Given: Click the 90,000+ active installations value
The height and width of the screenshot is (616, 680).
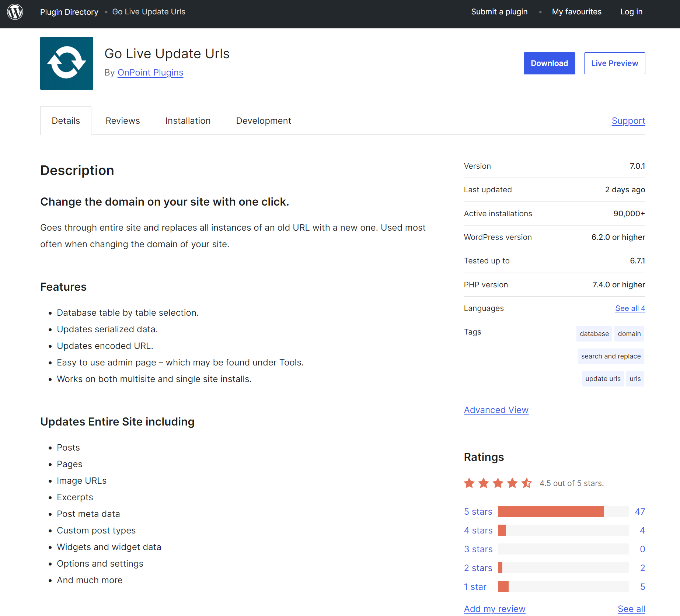Looking at the screenshot, I should [629, 214].
